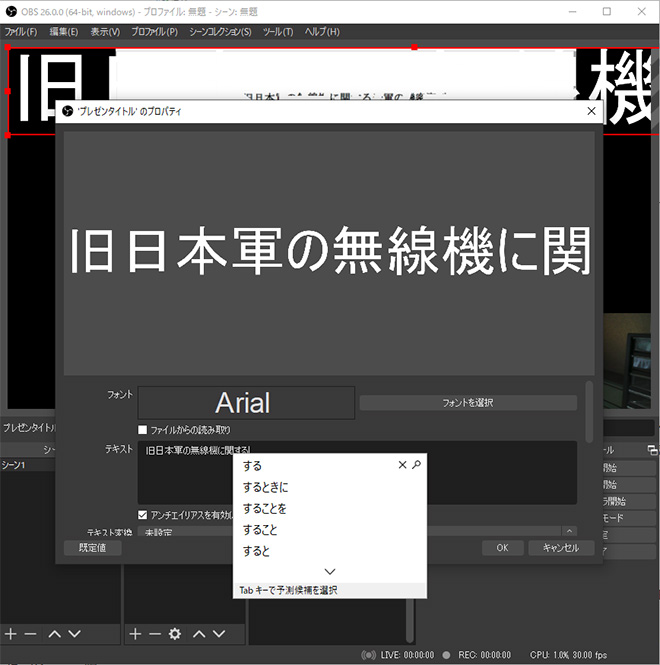Close the プレゼンタイトル properties dialog
Viewport: 660px width, 665px height.
click(x=591, y=111)
